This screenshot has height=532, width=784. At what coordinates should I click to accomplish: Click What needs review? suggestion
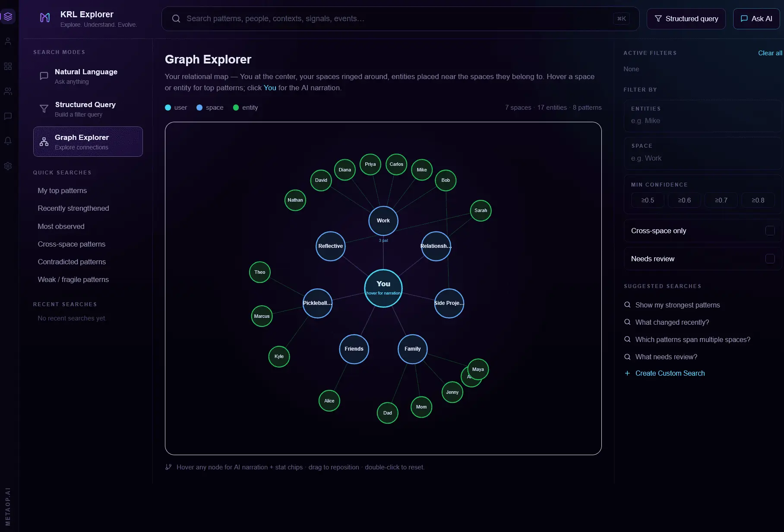pos(666,357)
